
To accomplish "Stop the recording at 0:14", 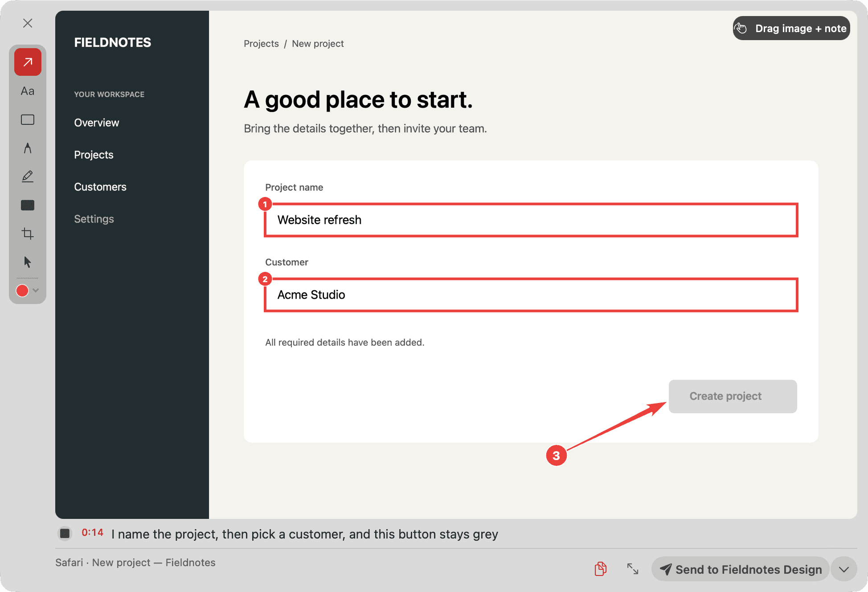I will click(x=65, y=533).
